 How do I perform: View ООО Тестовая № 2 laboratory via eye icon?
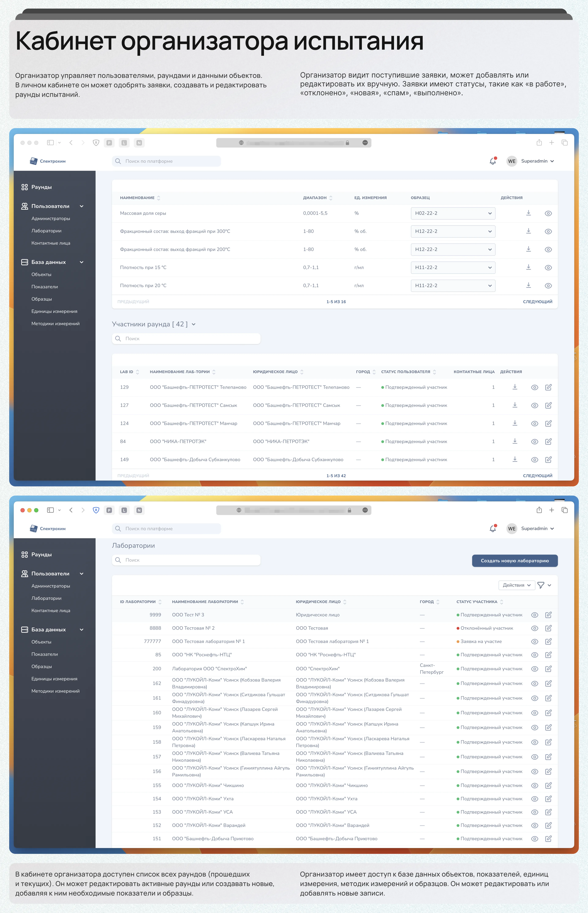click(x=535, y=628)
